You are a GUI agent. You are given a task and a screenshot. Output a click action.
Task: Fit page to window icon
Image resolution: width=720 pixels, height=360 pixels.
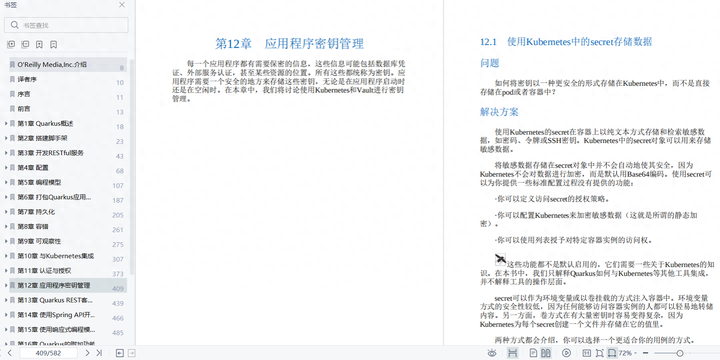pos(599,353)
